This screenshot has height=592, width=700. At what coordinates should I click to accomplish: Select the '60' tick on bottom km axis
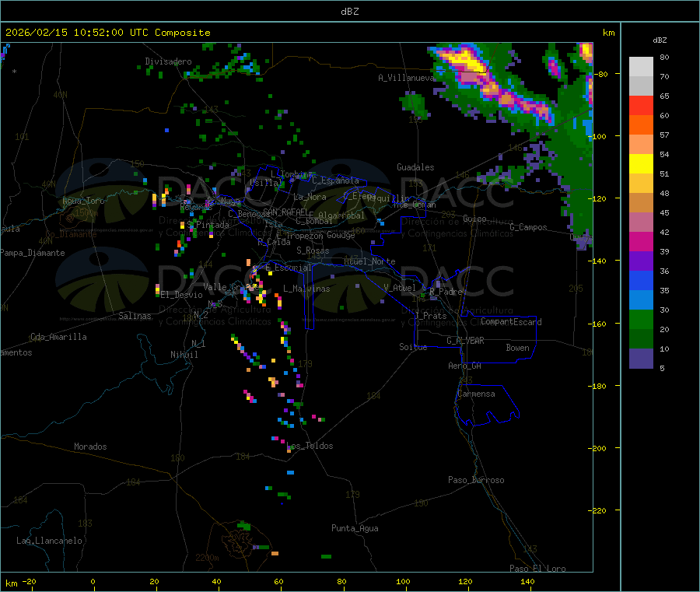[x=278, y=581]
